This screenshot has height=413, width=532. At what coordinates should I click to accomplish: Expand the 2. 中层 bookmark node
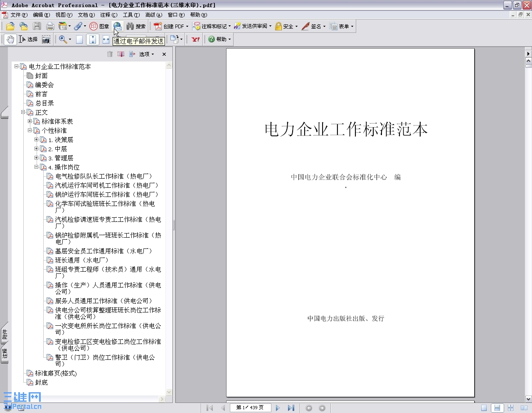(x=37, y=149)
